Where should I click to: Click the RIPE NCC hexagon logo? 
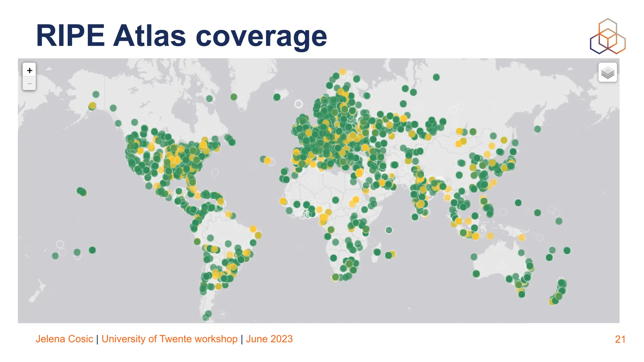608,36
